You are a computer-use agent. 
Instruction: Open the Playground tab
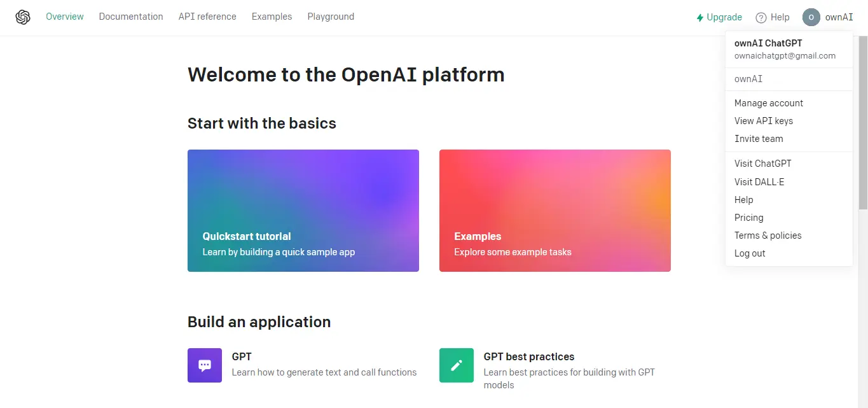click(x=331, y=17)
